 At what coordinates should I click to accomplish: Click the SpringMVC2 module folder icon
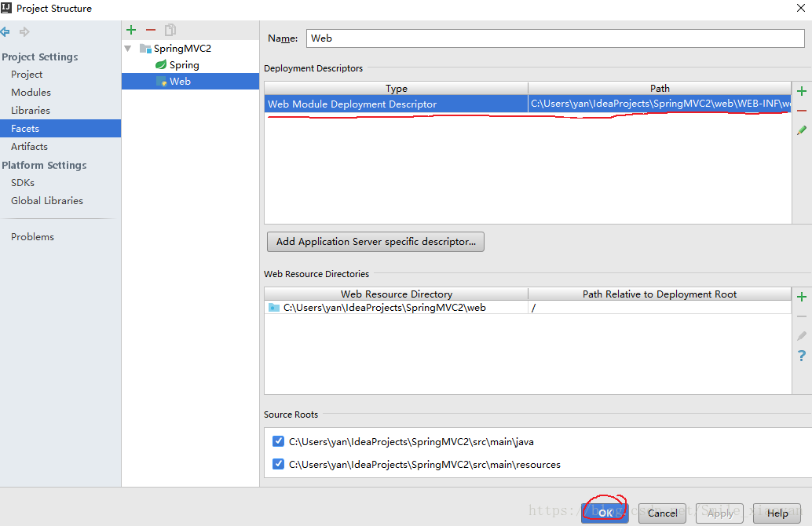tap(145, 49)
